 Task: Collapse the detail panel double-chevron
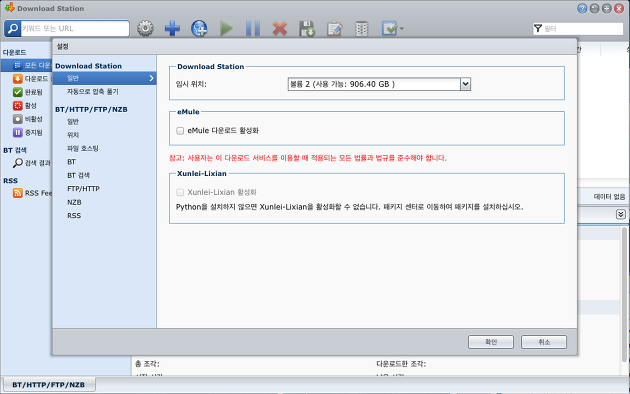[620, 214]
